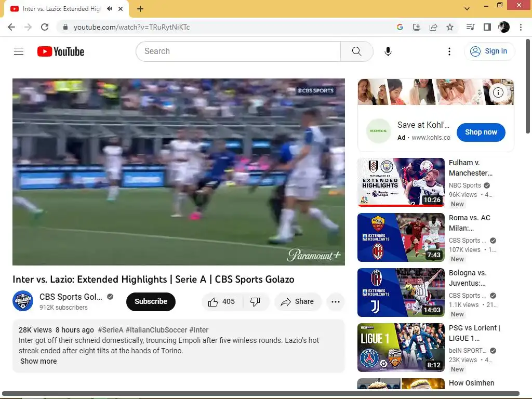Open Fulham v. Manchester video thumbnail
The width and height of the screenshot is (532, 399).
point(401,182)
